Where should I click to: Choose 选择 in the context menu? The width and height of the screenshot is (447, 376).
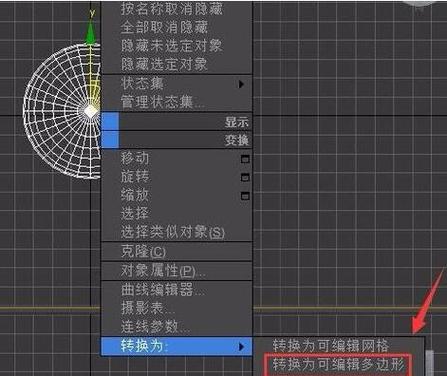click(x=177, y=213)
